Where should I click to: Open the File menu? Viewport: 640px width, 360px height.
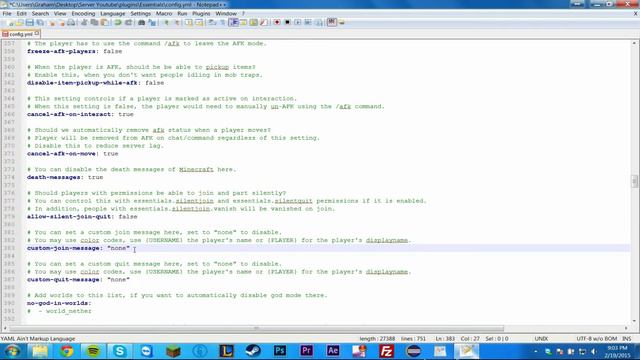click(x=7, y=13)
